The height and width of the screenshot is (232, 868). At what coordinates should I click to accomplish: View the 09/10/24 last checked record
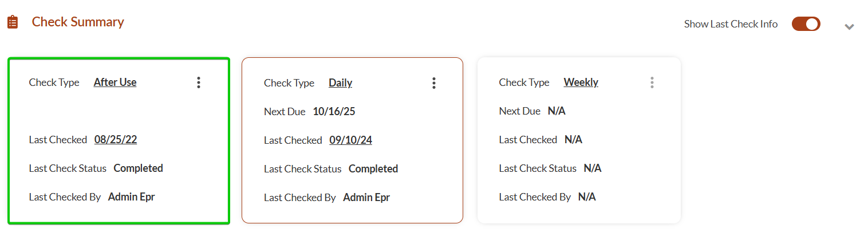coord(350,140)
